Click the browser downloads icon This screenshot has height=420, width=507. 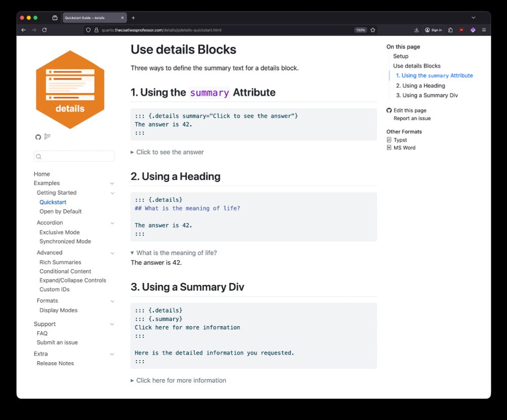click(417, 30)
